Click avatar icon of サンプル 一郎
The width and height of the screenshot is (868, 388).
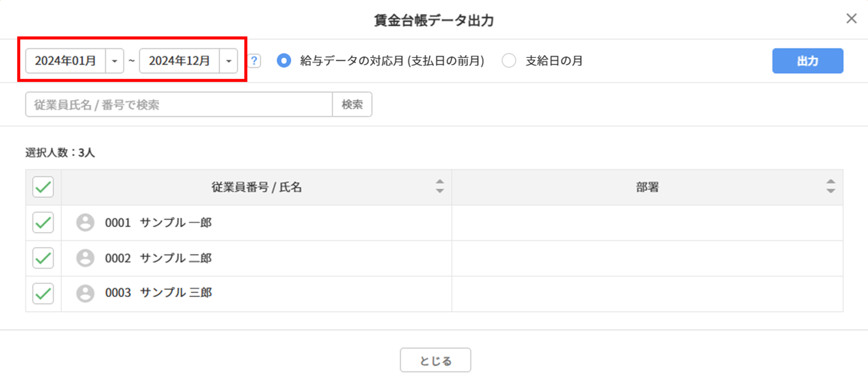pyautogui.click(x=85, y=222)
